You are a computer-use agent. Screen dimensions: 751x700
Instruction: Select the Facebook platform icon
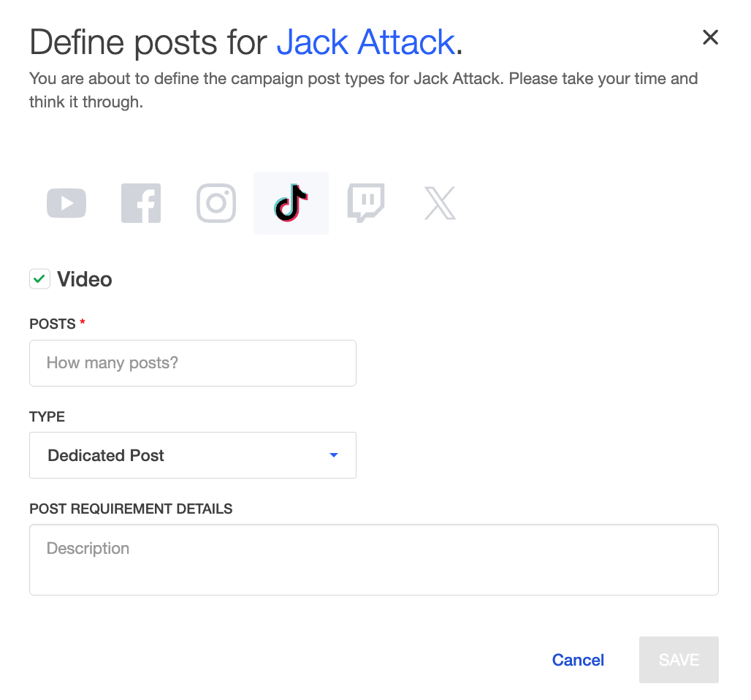point(141,203)
